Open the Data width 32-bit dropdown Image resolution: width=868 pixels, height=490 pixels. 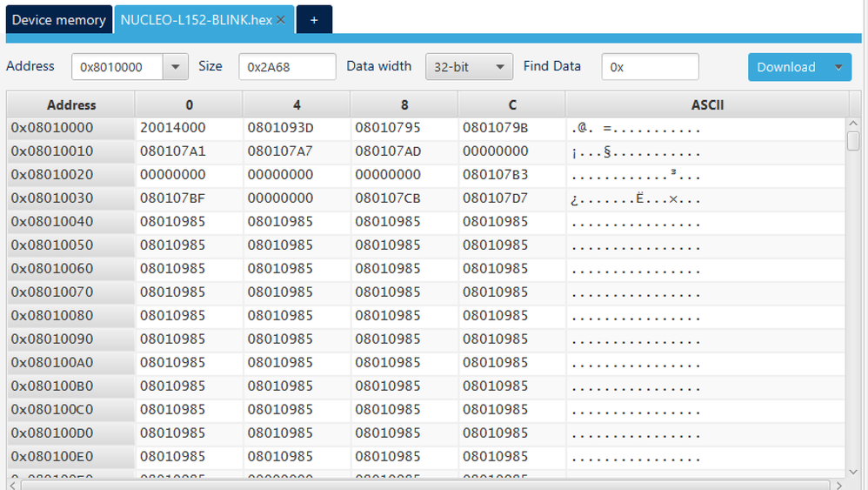tap(469, 67)
